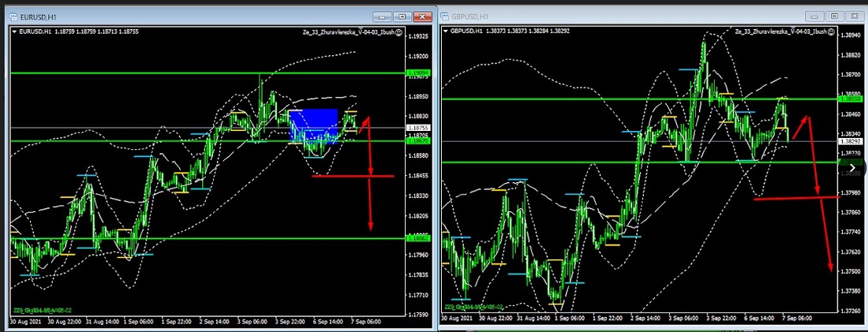Click the Ze_33_Zhuravlerezka expert name in GBPUSD chart
Viewport: 868px width, 332px height.
click(x=780, y=32)
